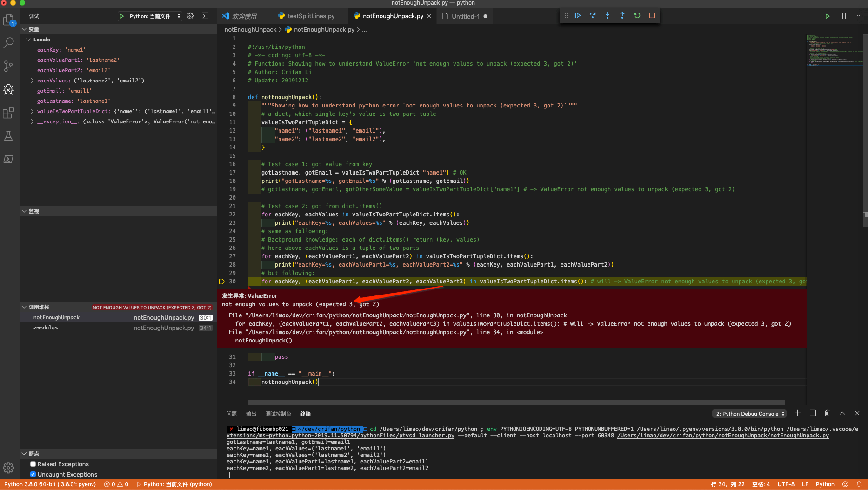Select Python 3.8.0 interpreter in status bar

click(50, 484)
